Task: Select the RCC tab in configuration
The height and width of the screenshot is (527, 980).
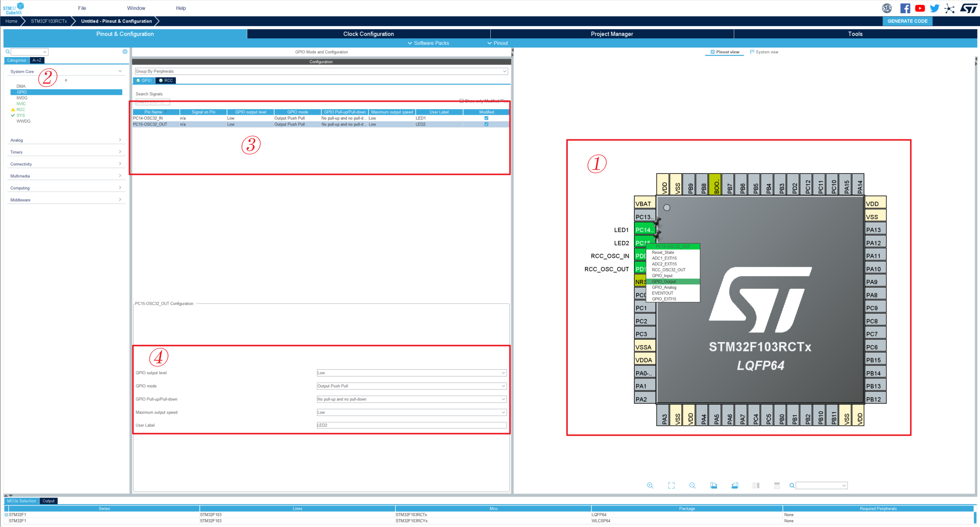Action: (x=166, y=80)
